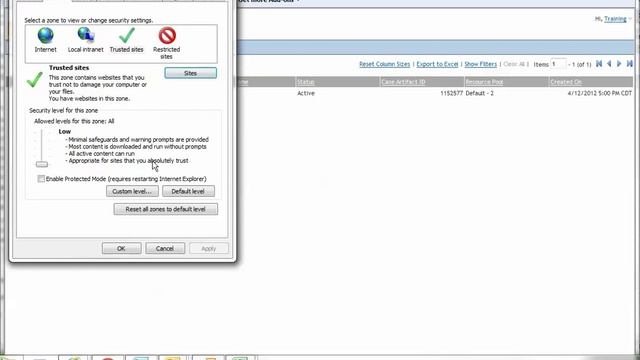This screenshot has width=640, height=360.
Task: Go to next page arrow icon
Action: click(x=619, y=64)
